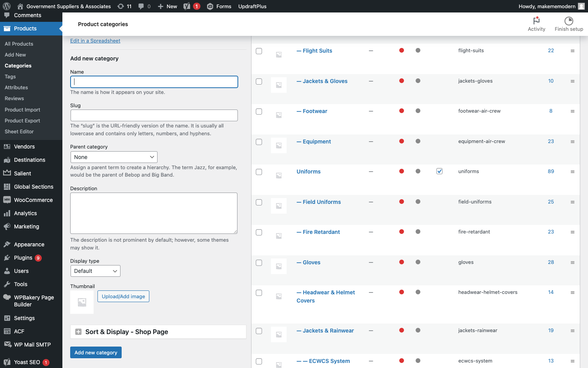Image resolution: width=588 pixels, height=368 pixels.
Task: Open the WordPress logo menu
Action: tap(7, 6)
